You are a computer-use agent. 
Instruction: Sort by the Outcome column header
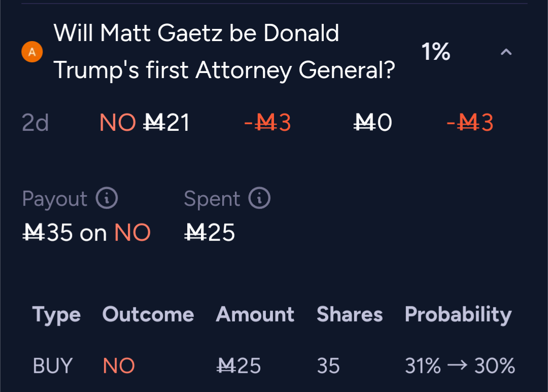tap(148, 314)
